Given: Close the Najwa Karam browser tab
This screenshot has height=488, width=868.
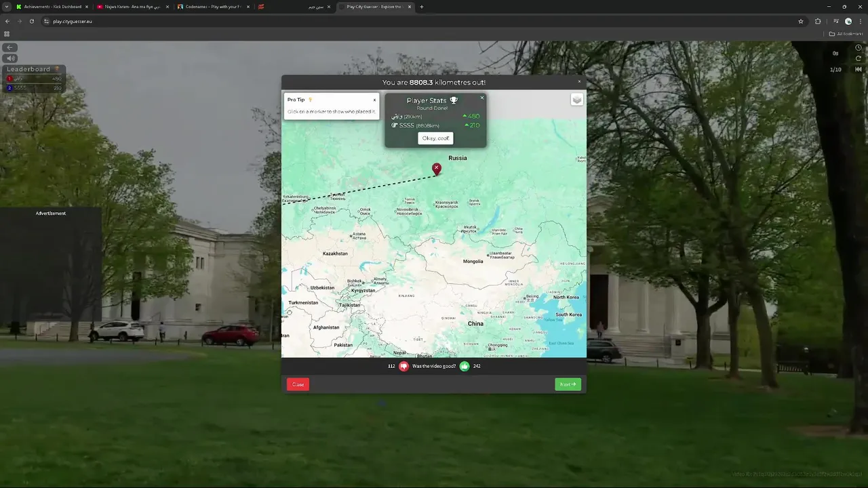Looking at the screenshot, I should click(167, 7).
